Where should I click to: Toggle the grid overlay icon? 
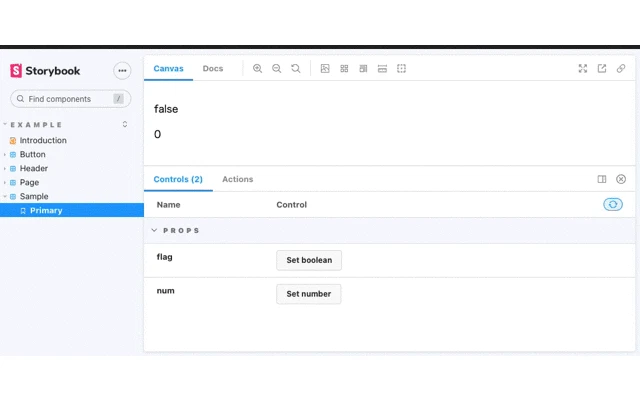[344, 69]
